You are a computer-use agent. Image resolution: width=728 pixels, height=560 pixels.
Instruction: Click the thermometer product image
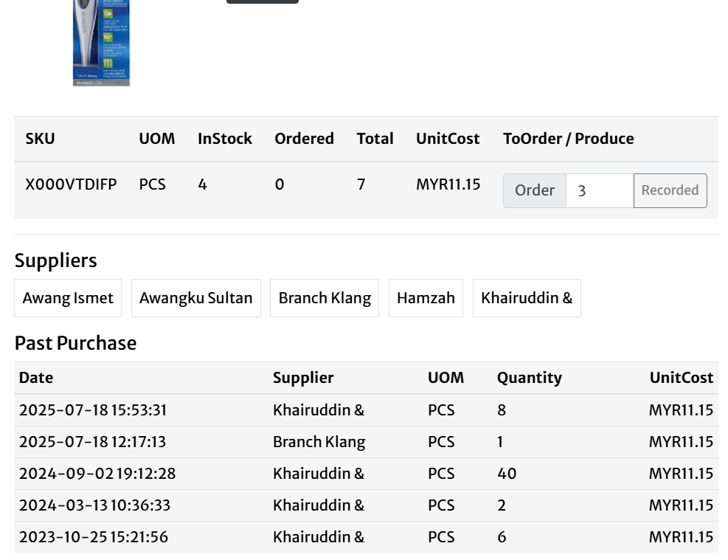tap(101, 42)
